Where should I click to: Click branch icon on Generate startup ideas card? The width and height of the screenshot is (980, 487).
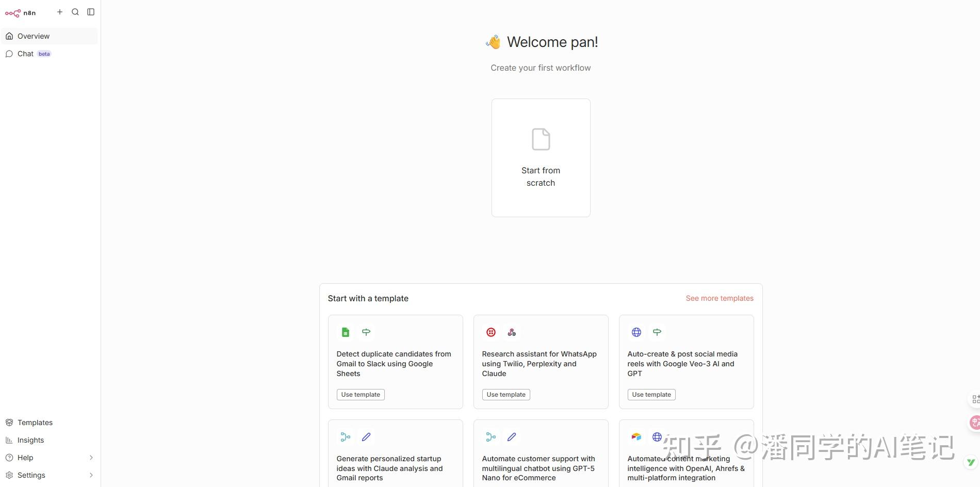point(346,437)
